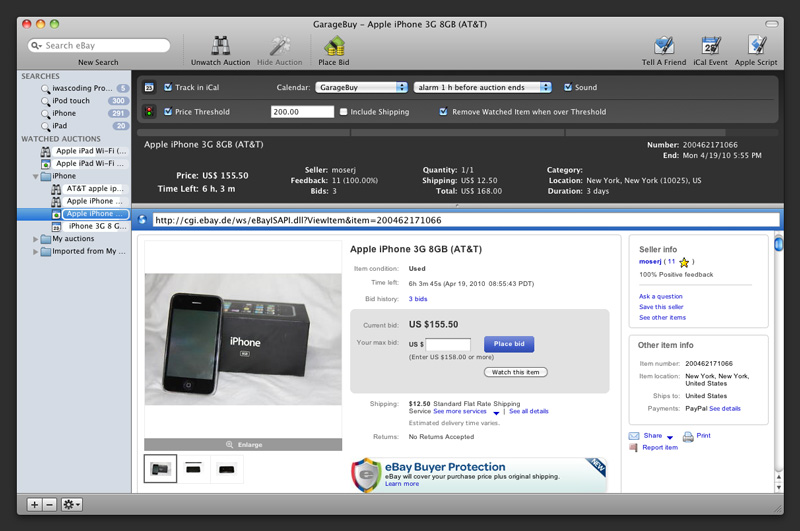
Task: Click the toolbar toggle pill in the title bar
Action: [771, 24]
